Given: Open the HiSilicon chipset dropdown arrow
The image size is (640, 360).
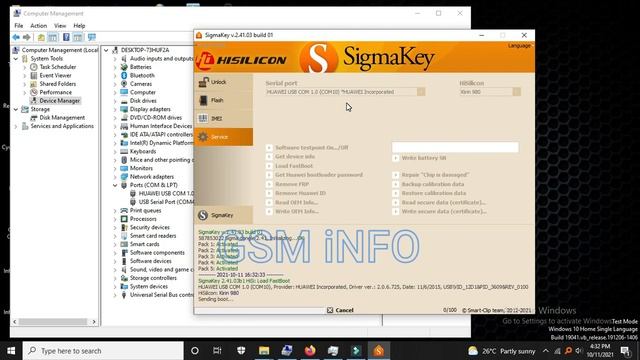Looking at the screenshot, I should point(517,92).
